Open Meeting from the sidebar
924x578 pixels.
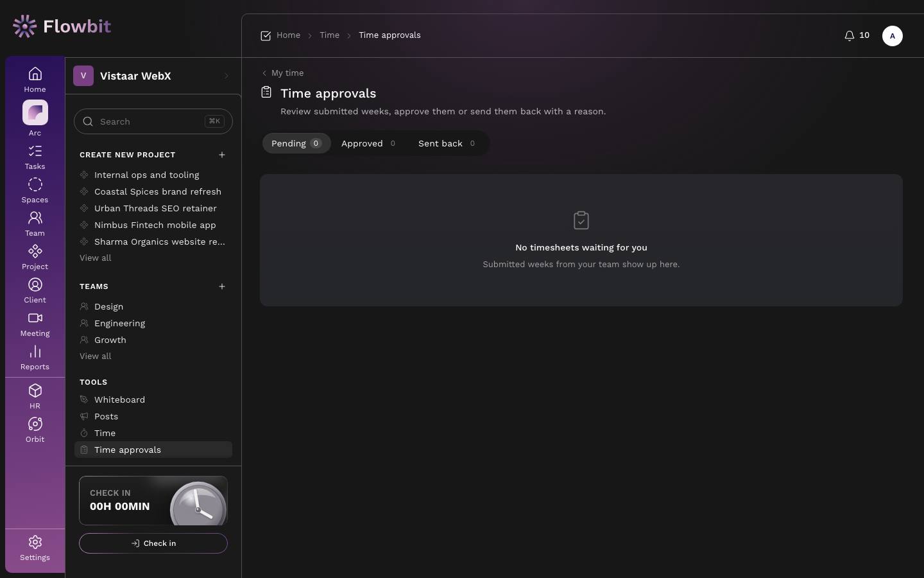click(x=35, y=324)
